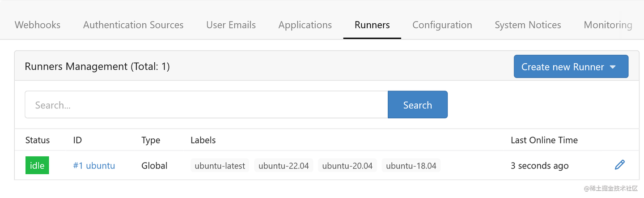This screenshot has height=198, width=644.
Task: Click the ubuntu-18.04 label tag
Action: coord(411,166)
